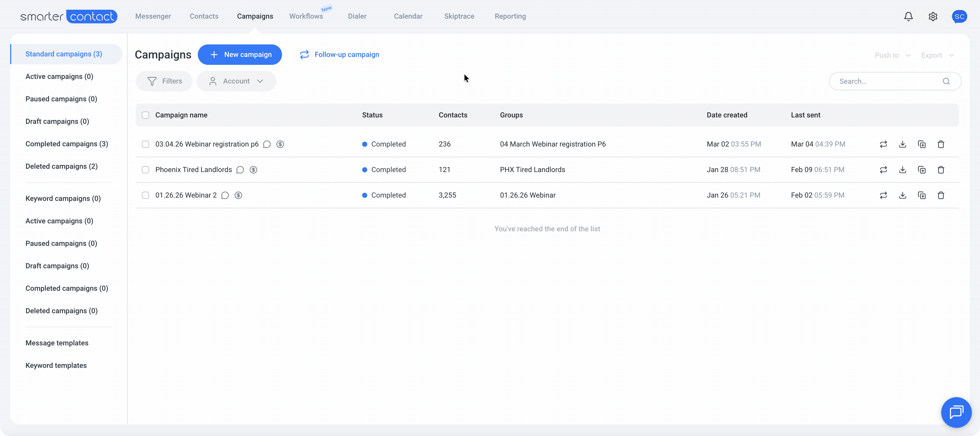Switch to the Dialer menu item

click(x=357, y=16)
